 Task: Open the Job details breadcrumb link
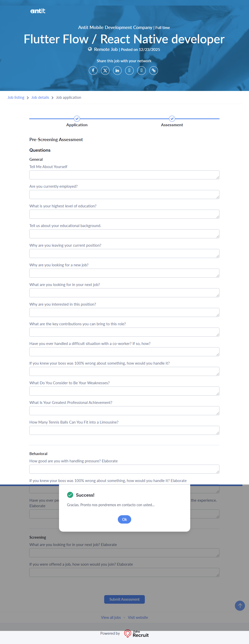click(x=40, y=98)
